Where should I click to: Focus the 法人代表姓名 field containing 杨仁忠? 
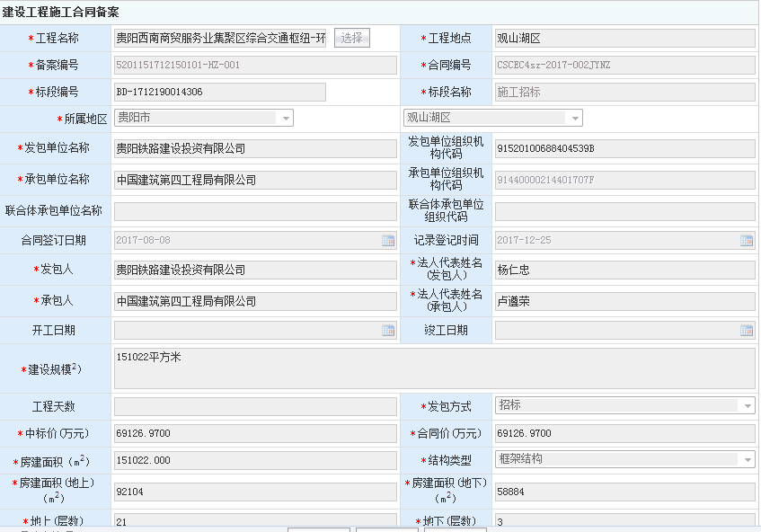[624, 270]
